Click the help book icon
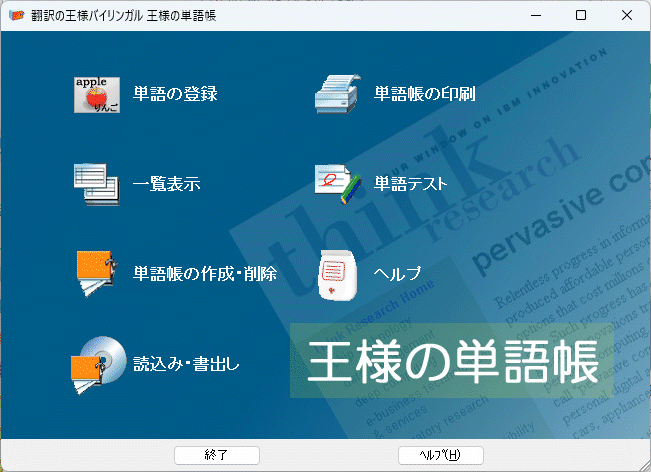Screen dimensions: 651x472 [x=337, y=275]
